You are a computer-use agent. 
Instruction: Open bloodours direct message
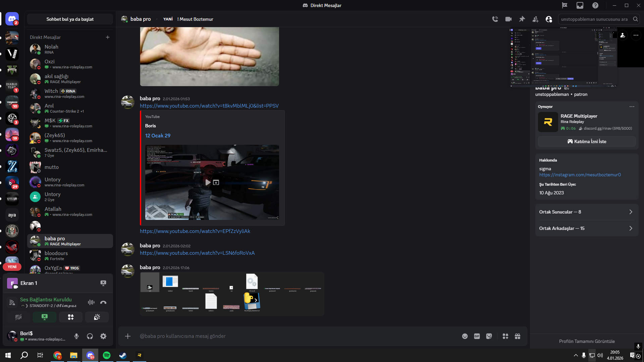70,256
